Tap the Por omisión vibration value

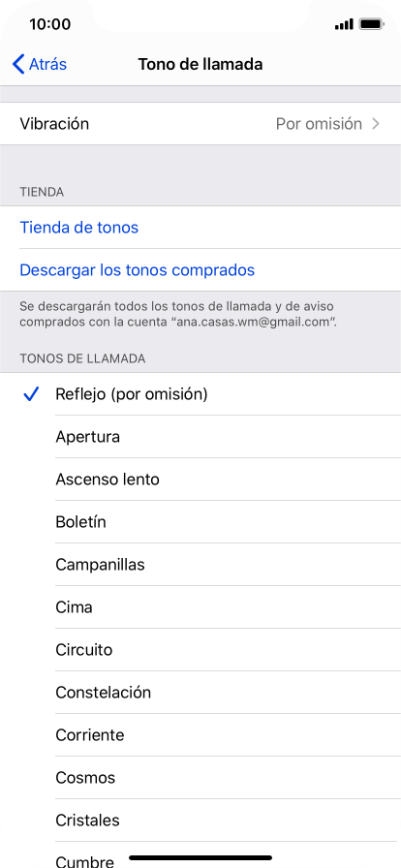point(319,124)
